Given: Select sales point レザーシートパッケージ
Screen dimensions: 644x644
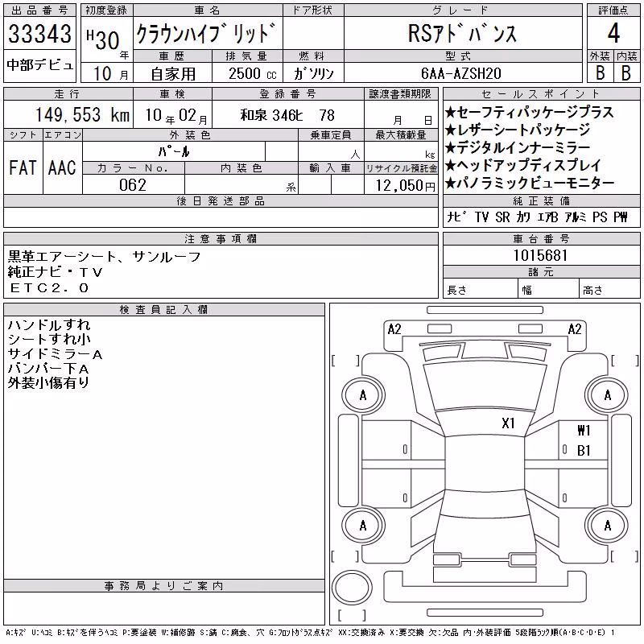Looking at the screenshot, I should [518, 130].
